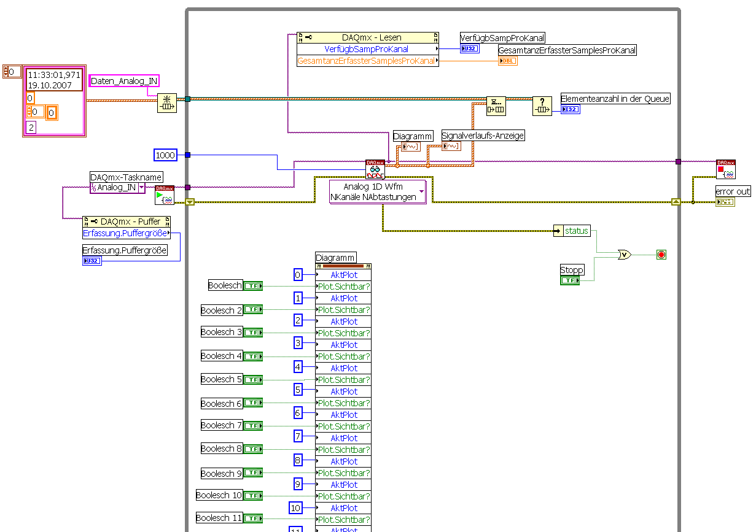The height and width of the screenshot is (532, 756).
Task: Toggle the Boolesch 7 TF terminal
Action: pyautogui.click(x=253, y=426)
